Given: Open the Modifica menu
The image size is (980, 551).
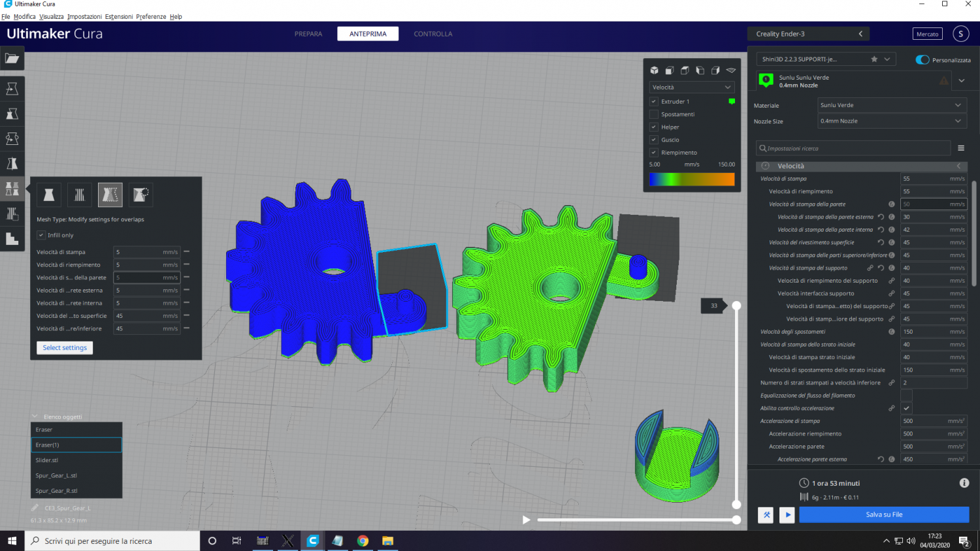Looking at the screenshot, I should click(x=25, y=16).
